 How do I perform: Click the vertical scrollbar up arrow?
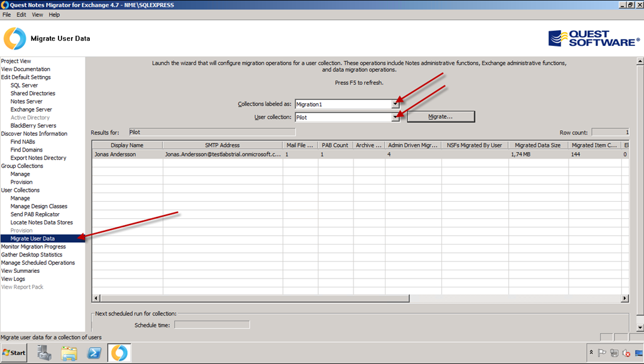click(640, 61)
